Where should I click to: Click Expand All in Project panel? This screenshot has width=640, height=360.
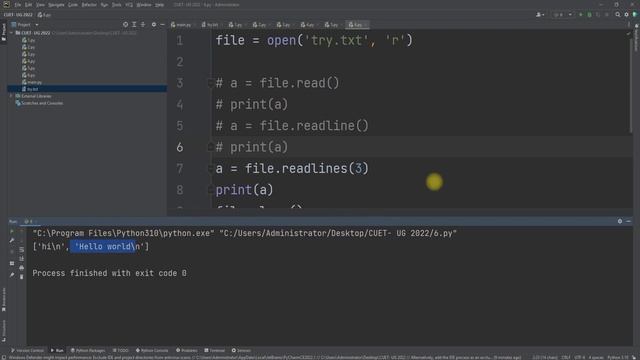tap(134, 25)
